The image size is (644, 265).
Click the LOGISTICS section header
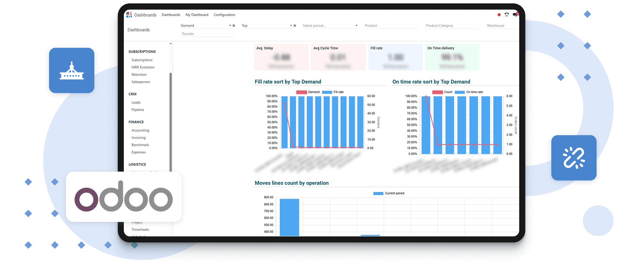pyautogui.click(x=137, y=164)
